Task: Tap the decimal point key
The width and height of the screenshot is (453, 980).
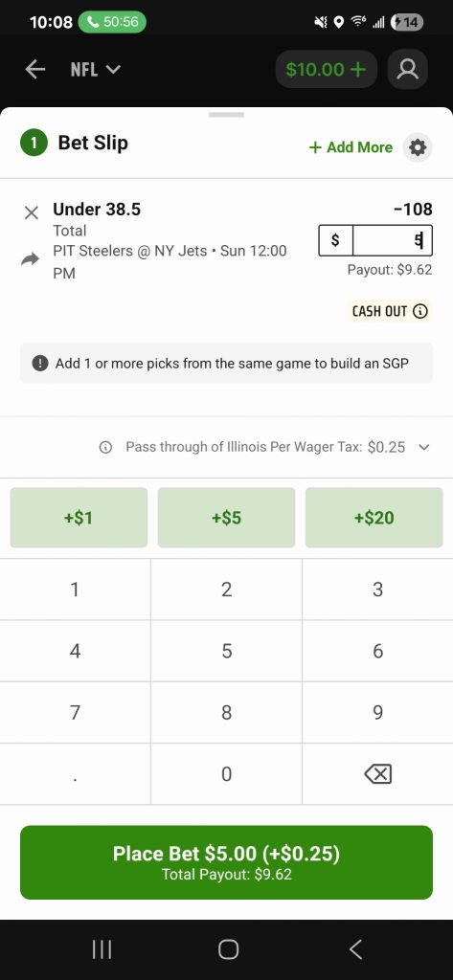Action: click(x=75, y=774)
